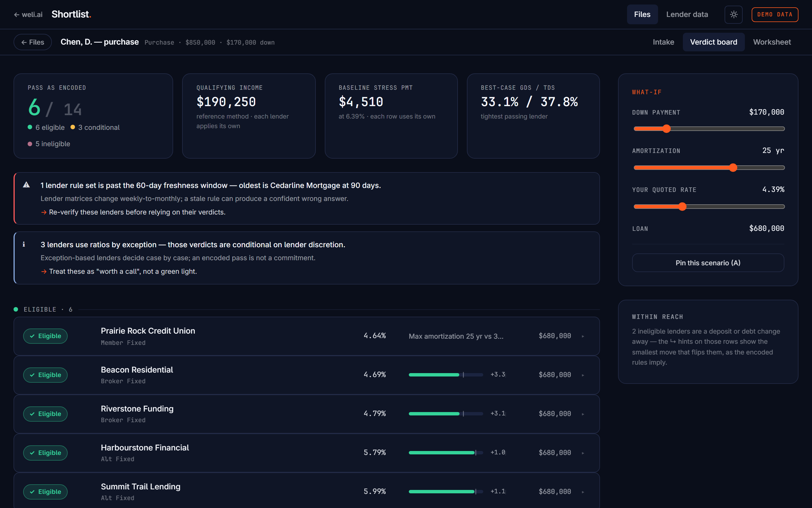The width and height of the screenshot is (812, 508).
Task: Click the Shortlist logo
Action: pyautogui.click(x=71, y=14)
